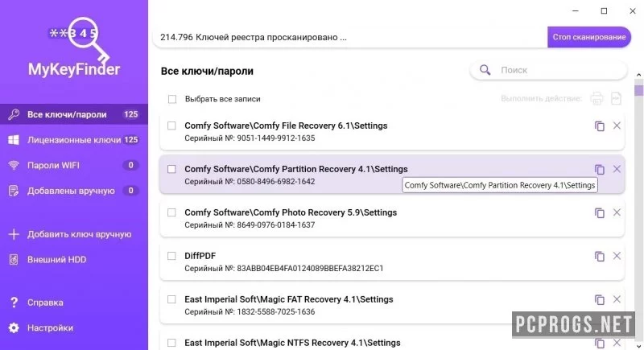The height and width of the screenshot is (350, 644).
Task: Copy the Comfy Partition Recovery serial number
Action: pos(599,169)
